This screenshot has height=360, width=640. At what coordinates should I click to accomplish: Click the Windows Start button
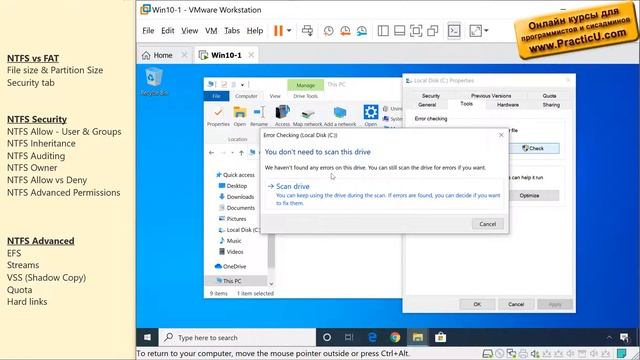pyautogui.click(x=147, y=338)
